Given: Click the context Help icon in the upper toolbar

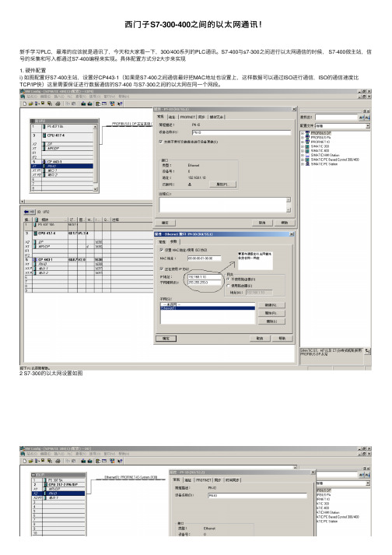Looking at the screenshot, I should click(x=120, y=104).
